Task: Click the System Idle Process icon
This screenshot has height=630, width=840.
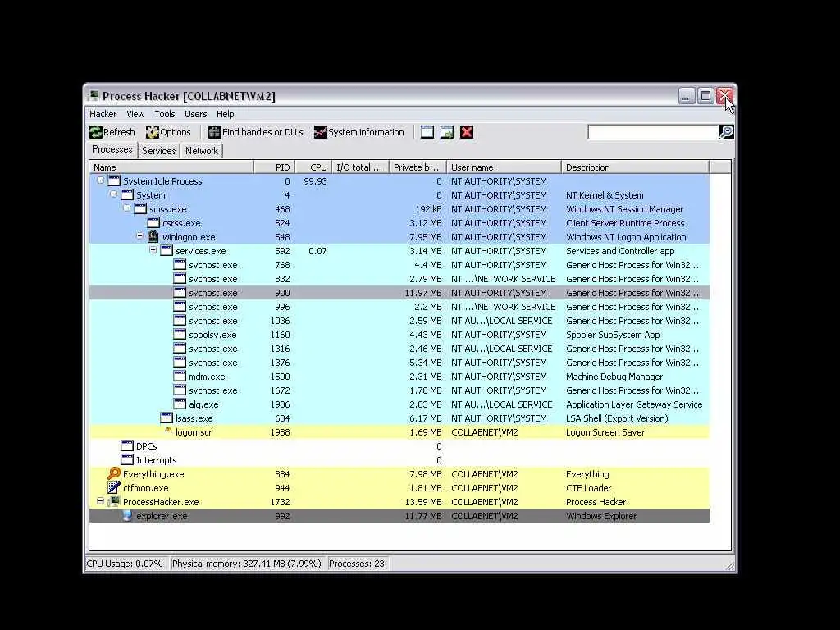Action: pos(114,180)
